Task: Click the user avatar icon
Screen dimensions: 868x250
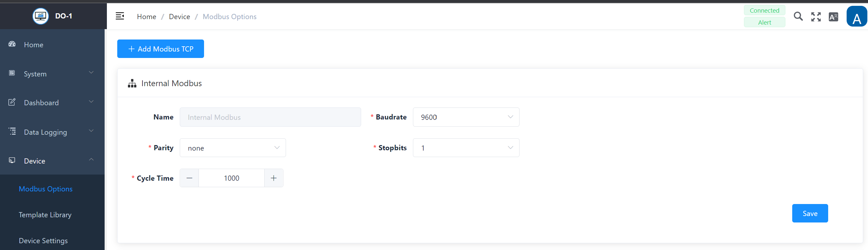Action: coord(856,17)
